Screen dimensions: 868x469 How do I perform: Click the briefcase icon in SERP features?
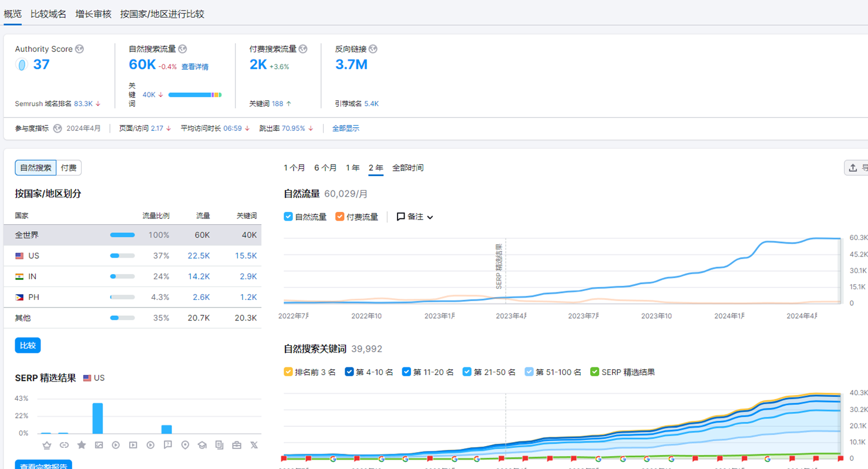click(237, 445)
